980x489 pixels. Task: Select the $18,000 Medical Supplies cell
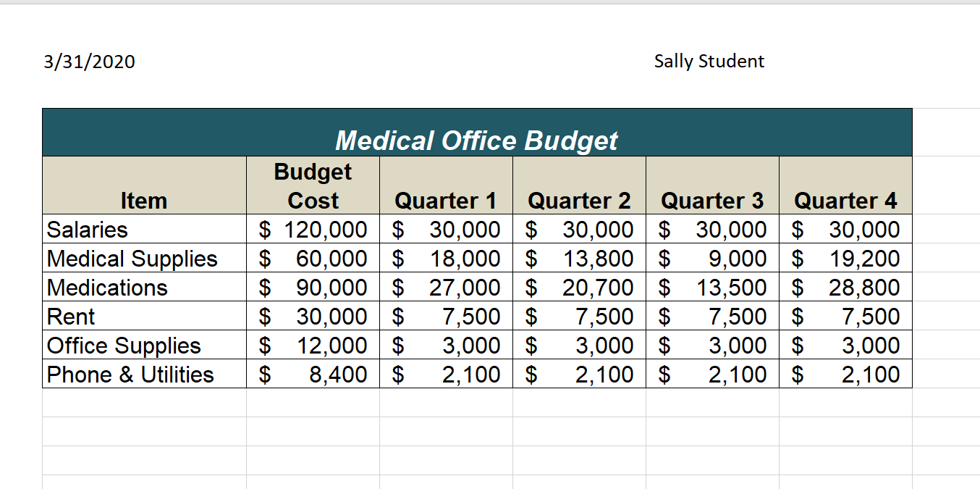coord(446,259)
